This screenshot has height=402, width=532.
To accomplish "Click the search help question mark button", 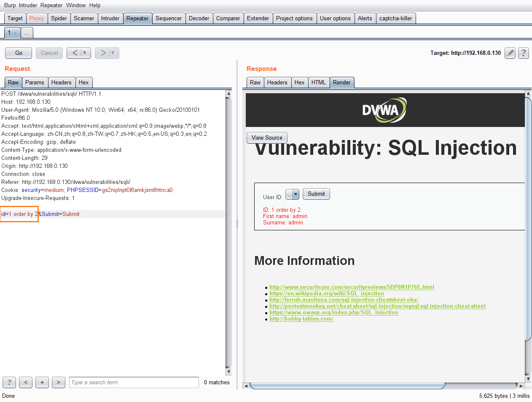I will 9,382.
